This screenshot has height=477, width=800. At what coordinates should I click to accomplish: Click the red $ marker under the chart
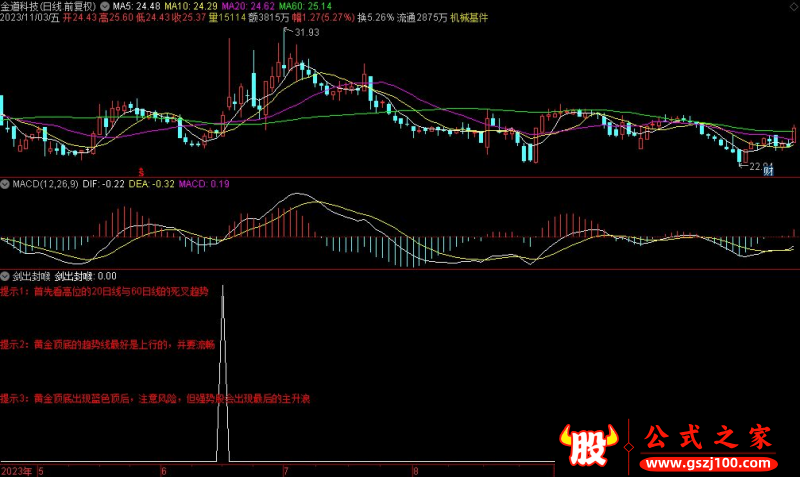click(141, 172)
